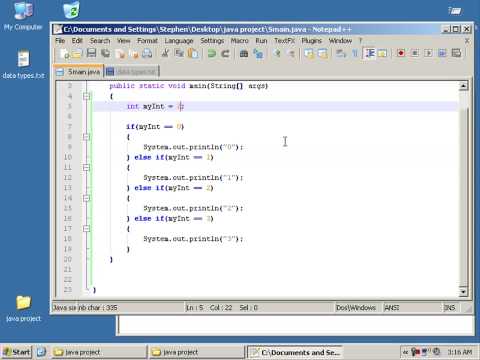Click the Save Recorded Macro icon

click(x=456, y=53)
